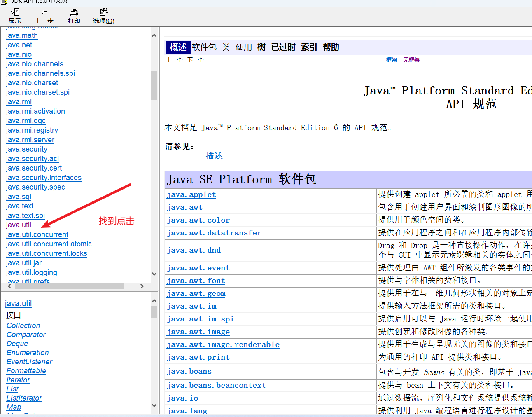Click the 打印 (Print) toolbar icon

(74, 16)
